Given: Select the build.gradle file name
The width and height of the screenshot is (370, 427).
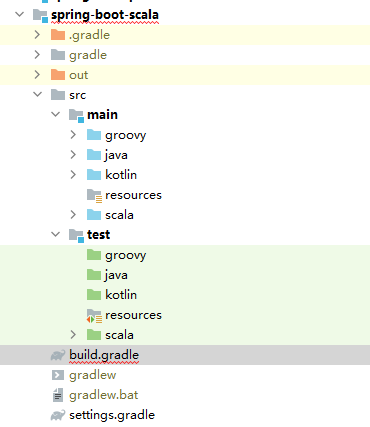Looking at the screenshot, I should pos(104,355).
